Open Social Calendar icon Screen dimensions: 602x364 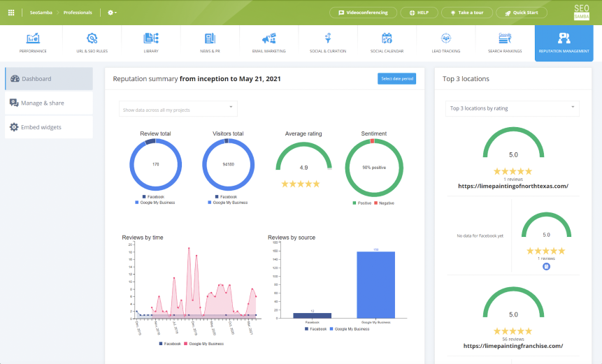(387, 38)
